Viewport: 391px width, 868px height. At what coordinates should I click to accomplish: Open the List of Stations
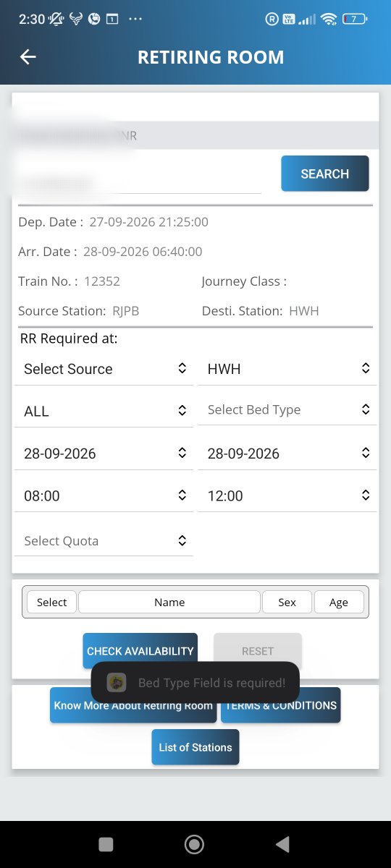[x=195, y=747]
